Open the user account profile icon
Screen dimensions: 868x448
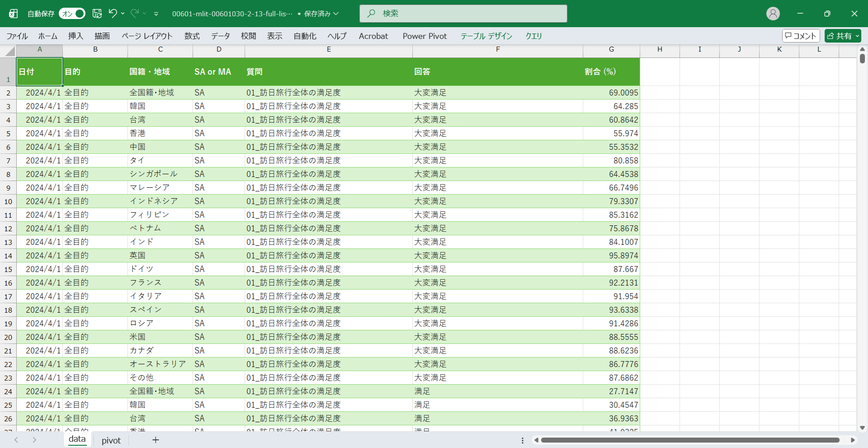(x=773, y=14)
